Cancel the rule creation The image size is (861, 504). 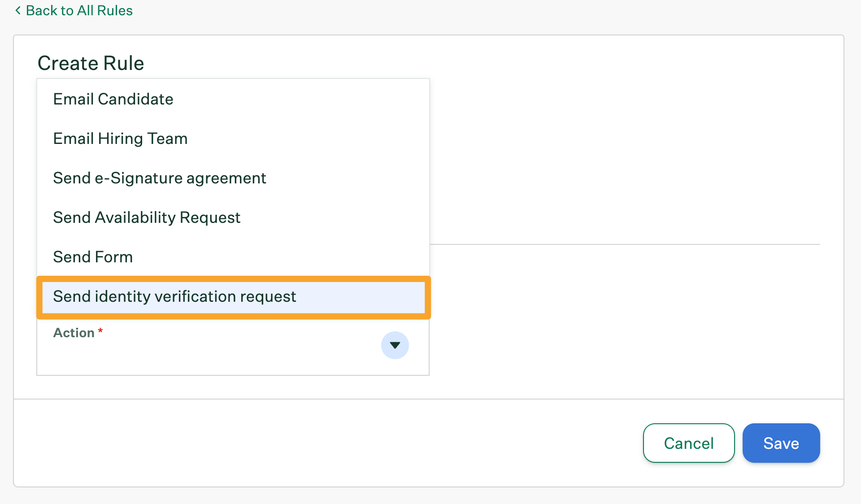pos(688,443)
